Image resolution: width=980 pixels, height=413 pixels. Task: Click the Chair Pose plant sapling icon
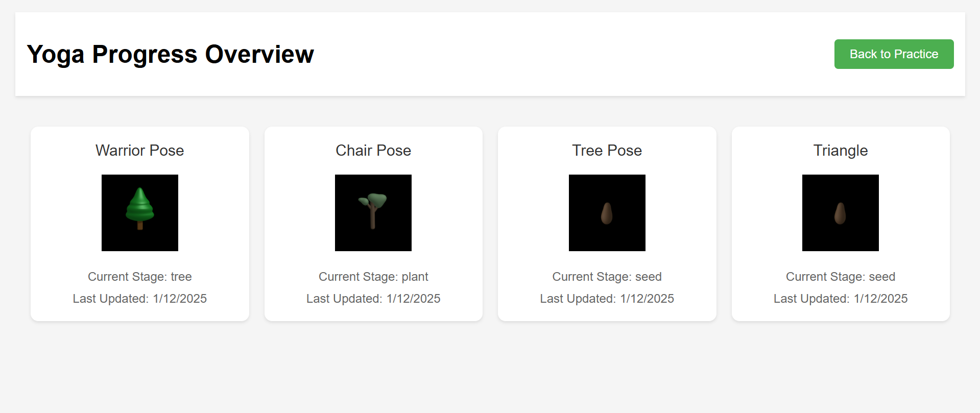[x=373, y=209]
